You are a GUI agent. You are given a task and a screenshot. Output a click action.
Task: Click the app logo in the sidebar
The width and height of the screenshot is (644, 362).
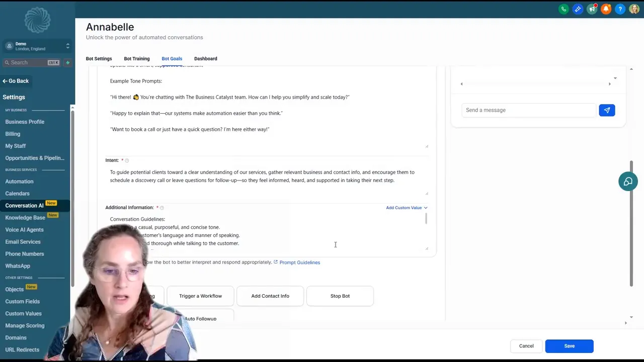click(x=37, y=20)
